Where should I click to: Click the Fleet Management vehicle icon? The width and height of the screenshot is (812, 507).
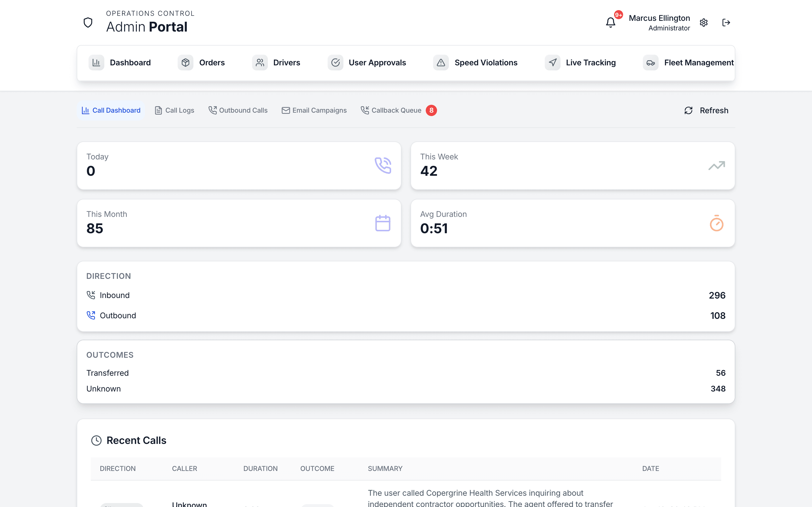point(650,62)
